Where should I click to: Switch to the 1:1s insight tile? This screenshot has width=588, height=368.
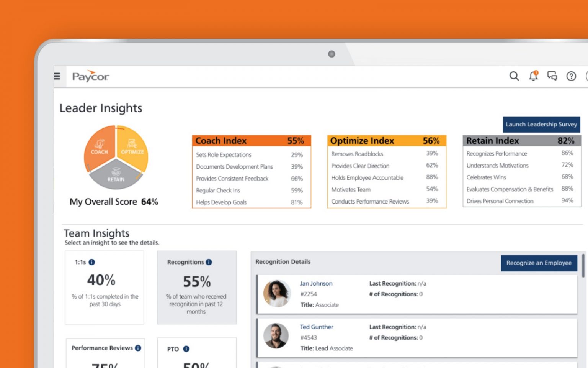tap(104, 287)
